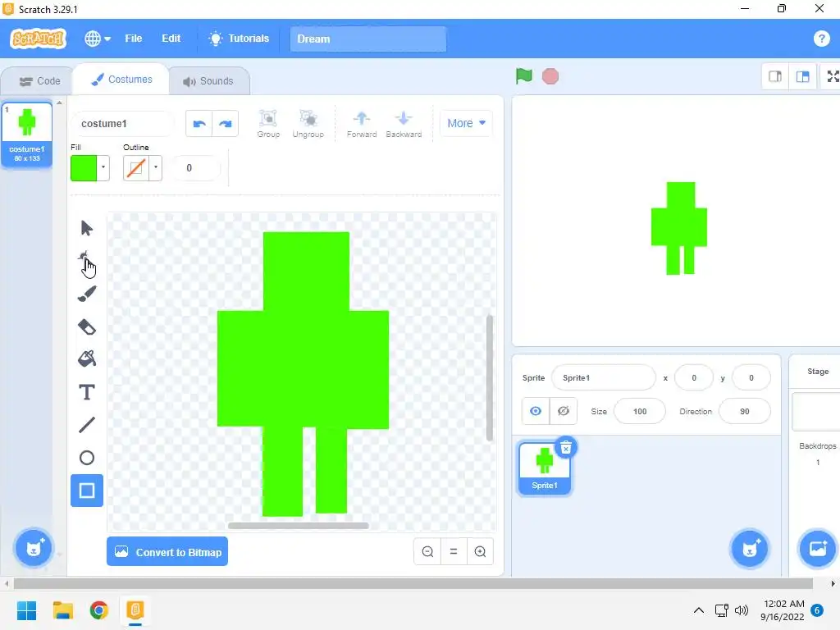Screen dimensions: 840x630
Task: Select Sprite1 thumbnail in sprite pane
Action: 545,468
